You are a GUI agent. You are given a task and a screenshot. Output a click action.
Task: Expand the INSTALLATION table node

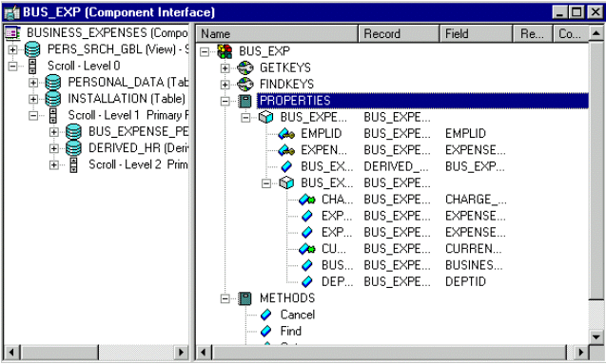pyautogui.click(x=33, y=99)
